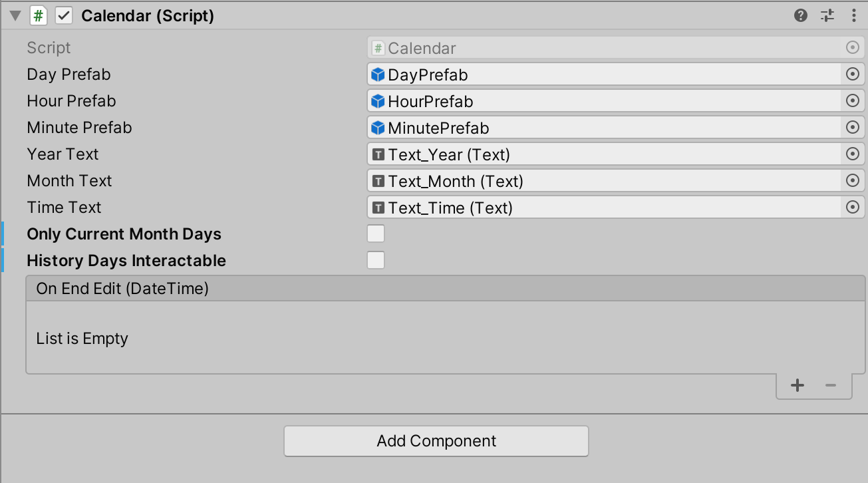Open component presets using the sliders icon

[x=827, y=15]
